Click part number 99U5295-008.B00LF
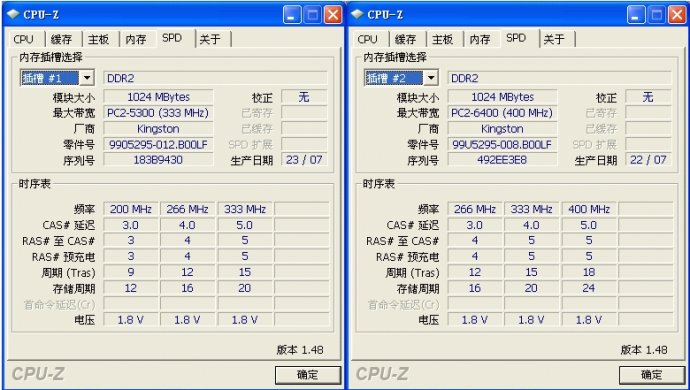 [503, 145]
